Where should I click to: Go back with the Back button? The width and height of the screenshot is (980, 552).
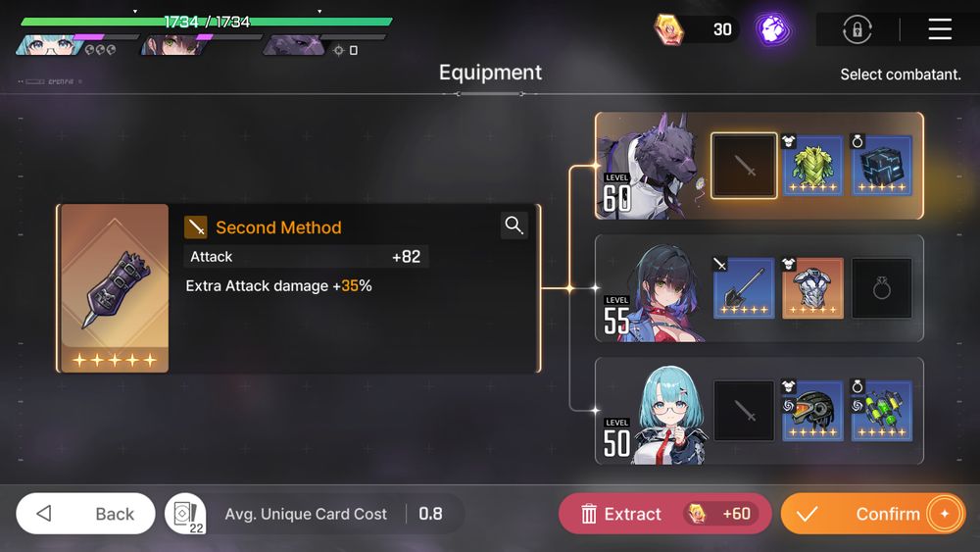pos(85,514)
